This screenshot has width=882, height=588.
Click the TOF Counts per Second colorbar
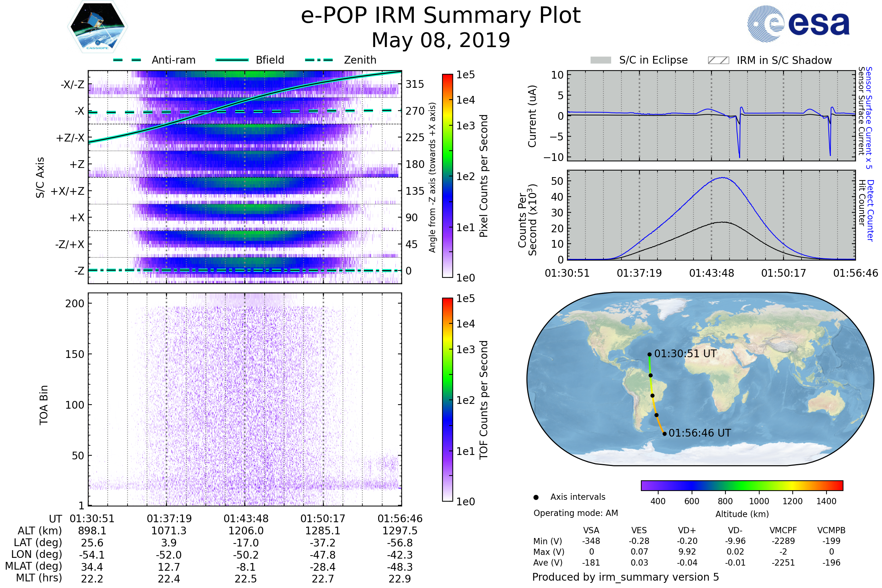(x=447, y=400)
